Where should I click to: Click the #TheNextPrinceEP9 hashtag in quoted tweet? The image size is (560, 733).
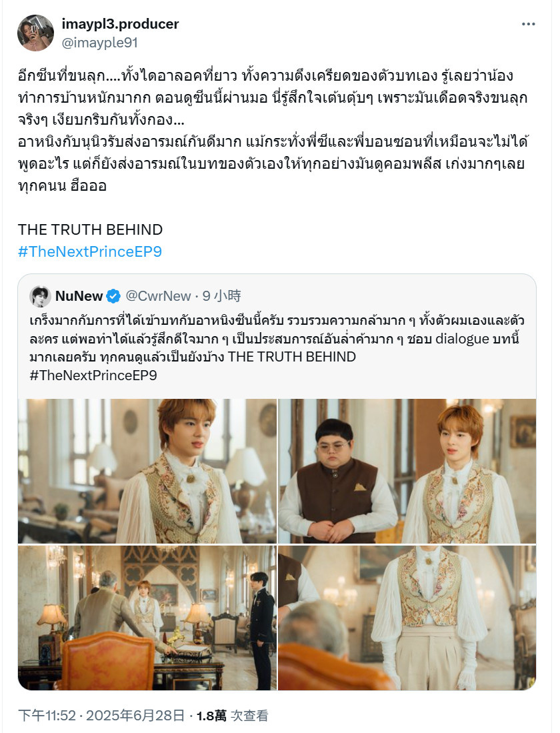tap(93, 376)
